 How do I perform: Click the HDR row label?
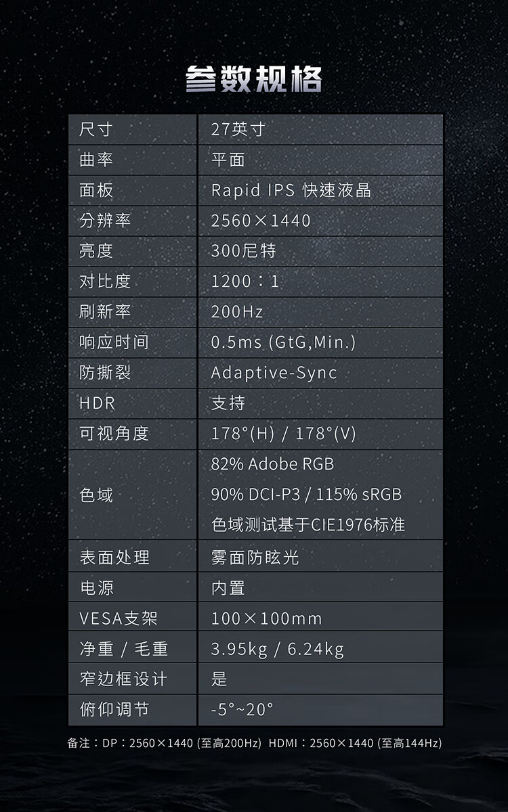coord(97,403)
